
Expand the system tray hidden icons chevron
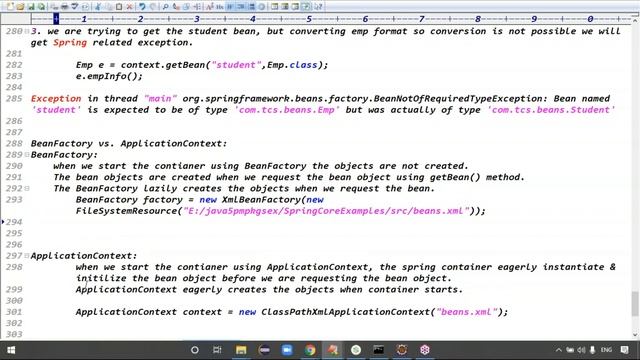coord(558,350)
